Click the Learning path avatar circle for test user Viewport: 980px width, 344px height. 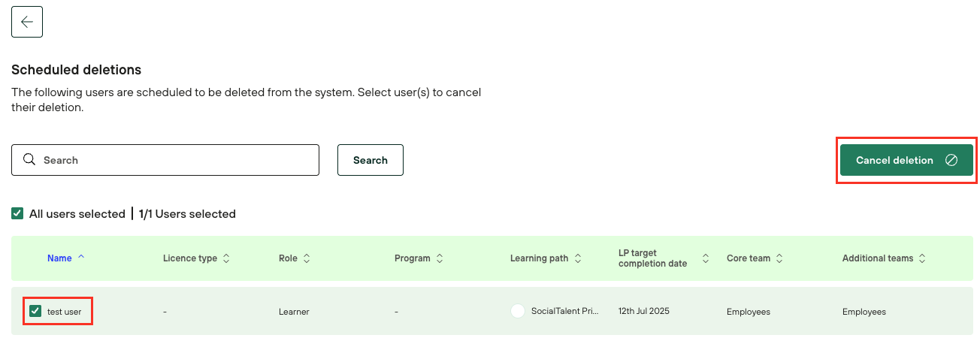pos(517,311)
